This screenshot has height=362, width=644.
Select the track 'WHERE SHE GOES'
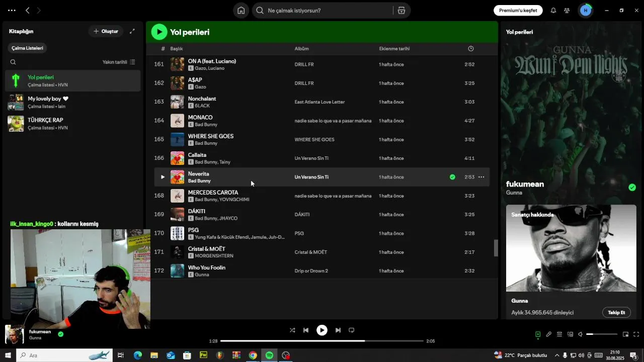[211, 136]
